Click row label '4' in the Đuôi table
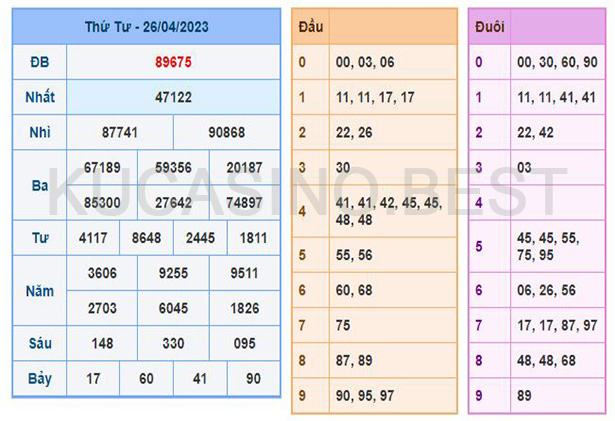The width and height of the screenshot is (615, 421). 479,203
